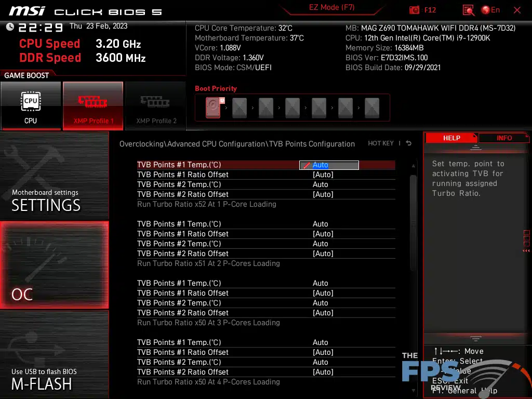Open the M-FLASH BIOS flashing section
Viewport: 532px width, 399px height.
54,354
